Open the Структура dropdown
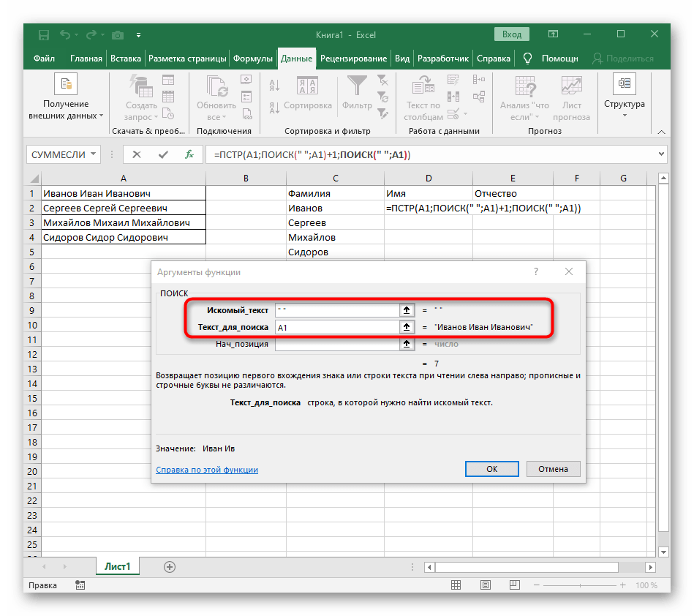Image resolution: width=694 pixels, height=616 pixels. click(624, 95)
